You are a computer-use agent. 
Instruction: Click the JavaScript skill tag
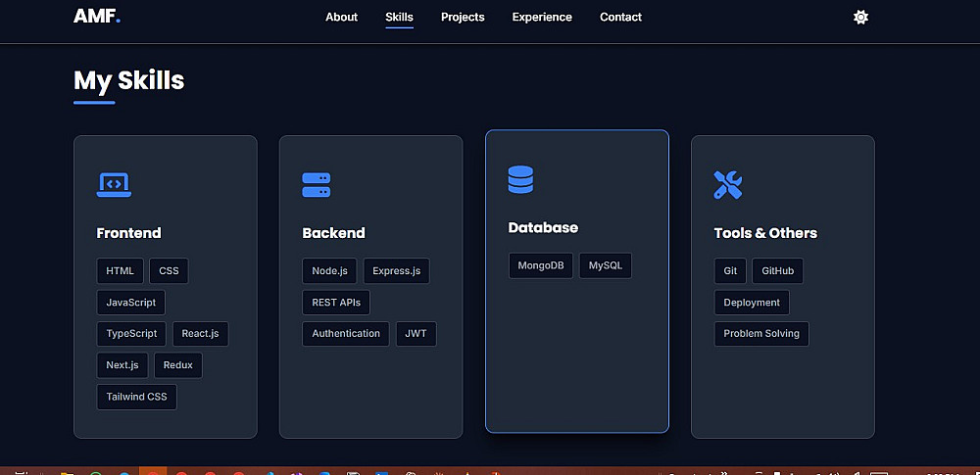point(130,303)
